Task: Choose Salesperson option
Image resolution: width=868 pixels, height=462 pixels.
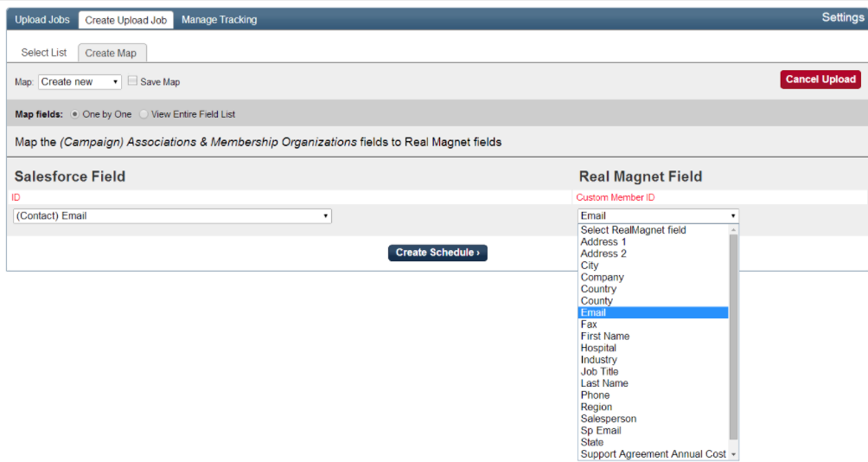Action: pyautogui.click(x=654, y=419)
